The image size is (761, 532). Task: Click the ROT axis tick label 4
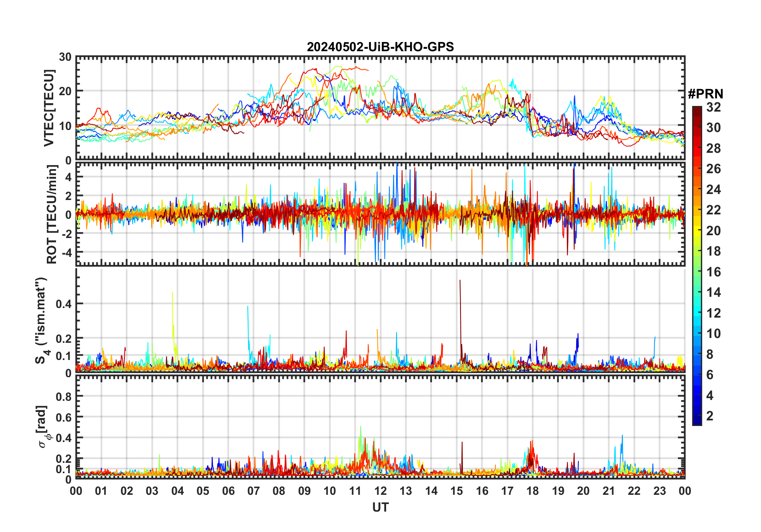[68, 177]
